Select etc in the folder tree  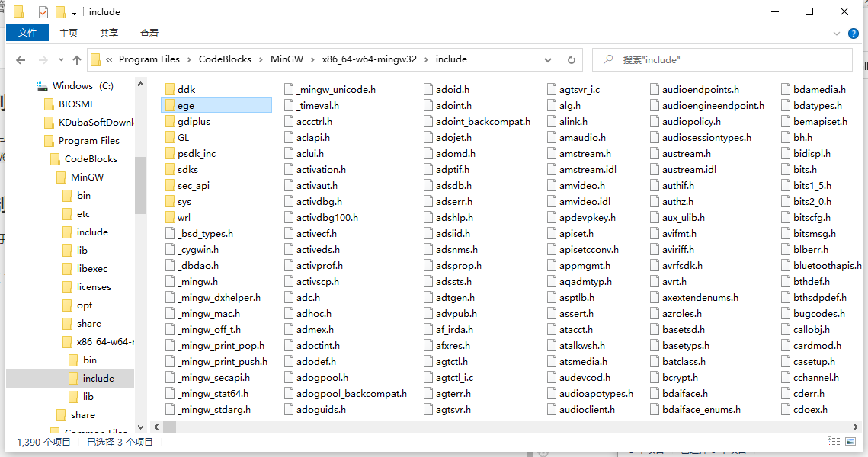pyautogui.click(x=83, y=213)
